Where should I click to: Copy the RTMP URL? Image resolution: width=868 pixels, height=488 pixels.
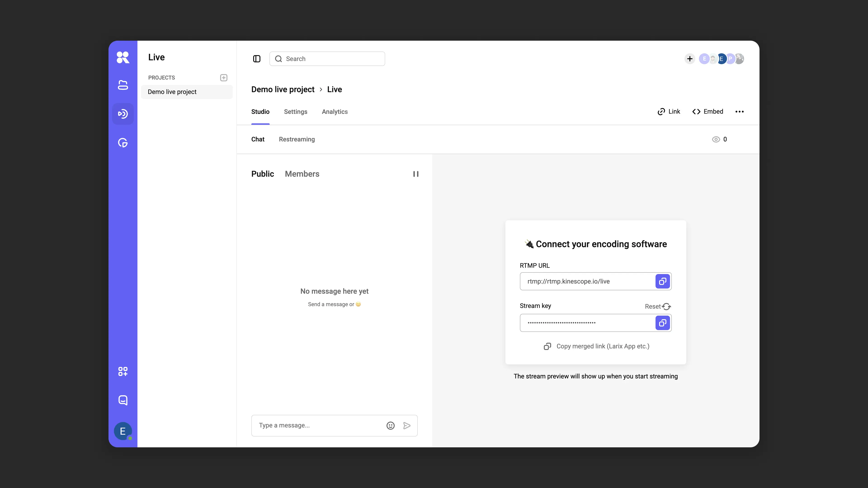point(663,281)
